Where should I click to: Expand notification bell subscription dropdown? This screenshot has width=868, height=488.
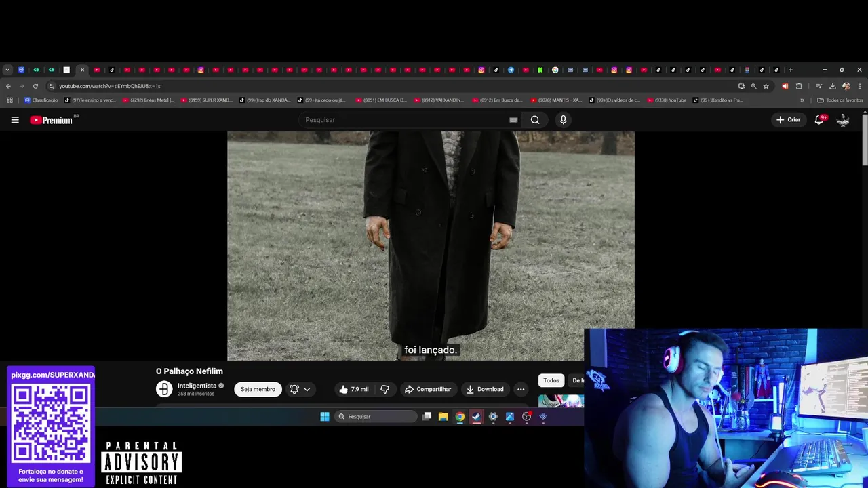coord(300,389)
